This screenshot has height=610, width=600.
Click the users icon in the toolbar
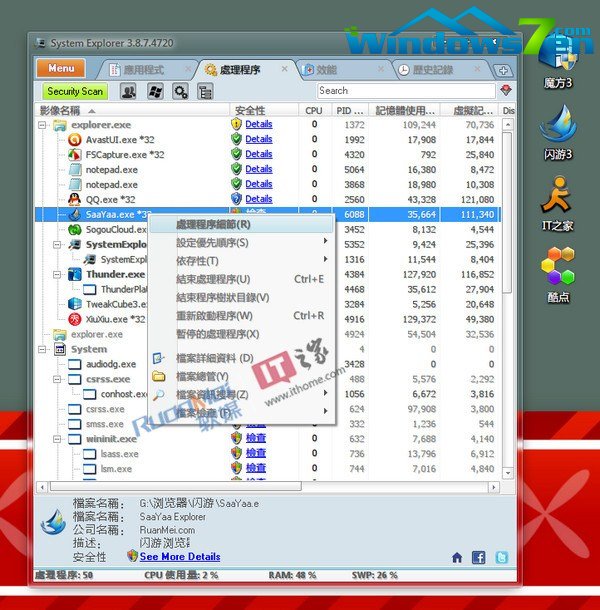click(128, 91)
